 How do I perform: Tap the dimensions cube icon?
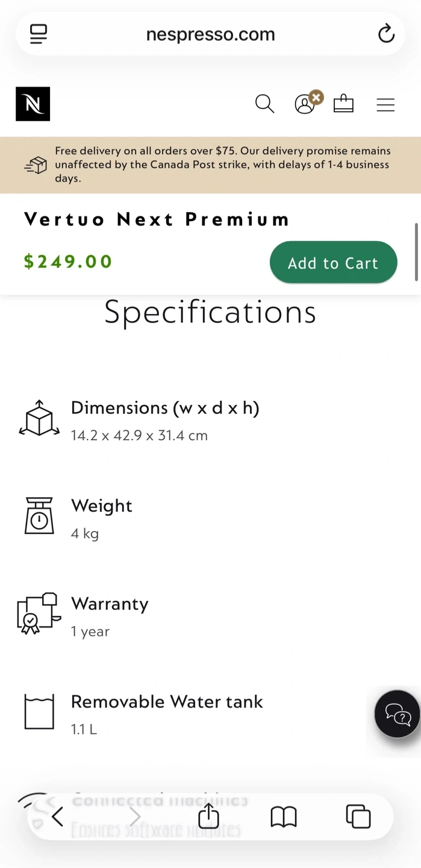[x=39, y=418]
